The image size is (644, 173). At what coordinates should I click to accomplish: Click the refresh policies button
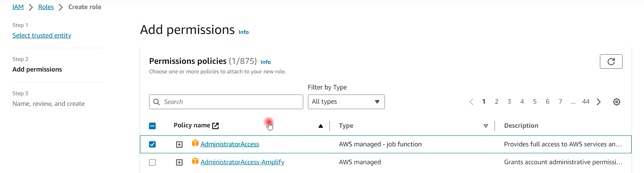pyautogui.click(x=611, y=62)
